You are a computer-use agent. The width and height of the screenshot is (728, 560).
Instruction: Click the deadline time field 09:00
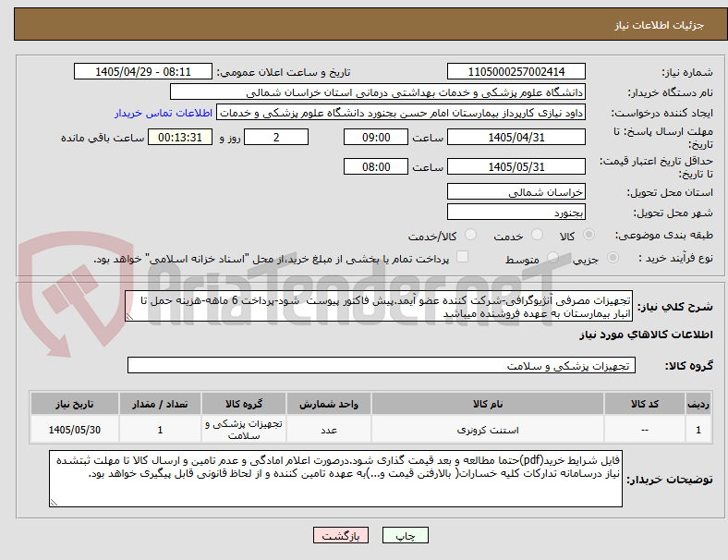[376, 137]
